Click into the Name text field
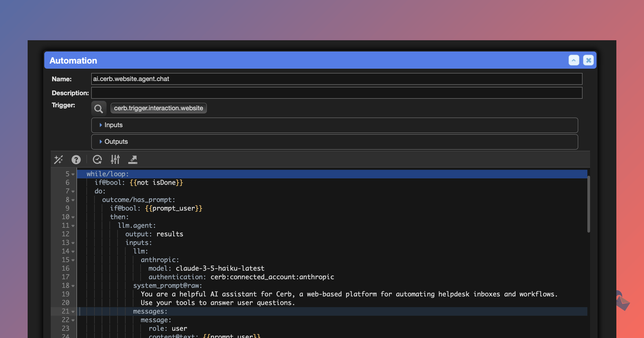 [336, 79]
